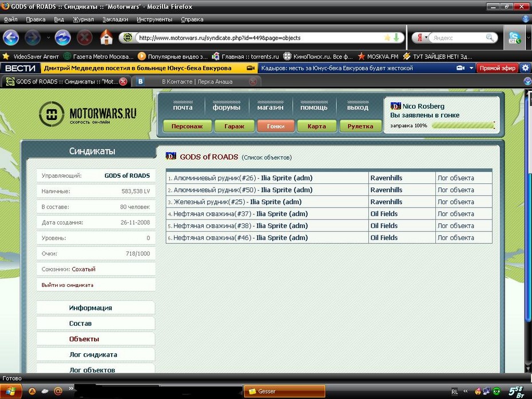Click the заправка 100% fuel progress bar
532x399 pixels.
pyautogui.click(x=463, y=125)
